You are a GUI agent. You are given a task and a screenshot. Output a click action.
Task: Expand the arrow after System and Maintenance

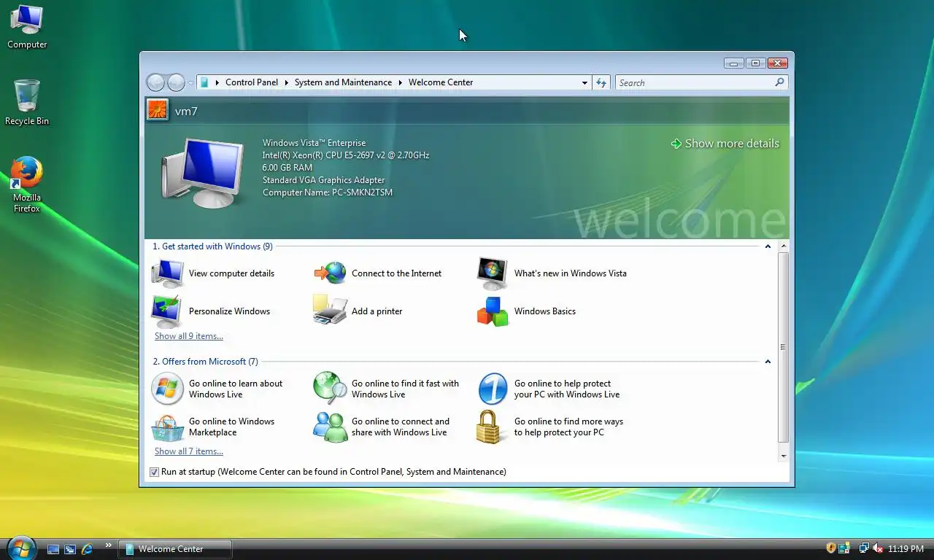(x=400, y=82)
